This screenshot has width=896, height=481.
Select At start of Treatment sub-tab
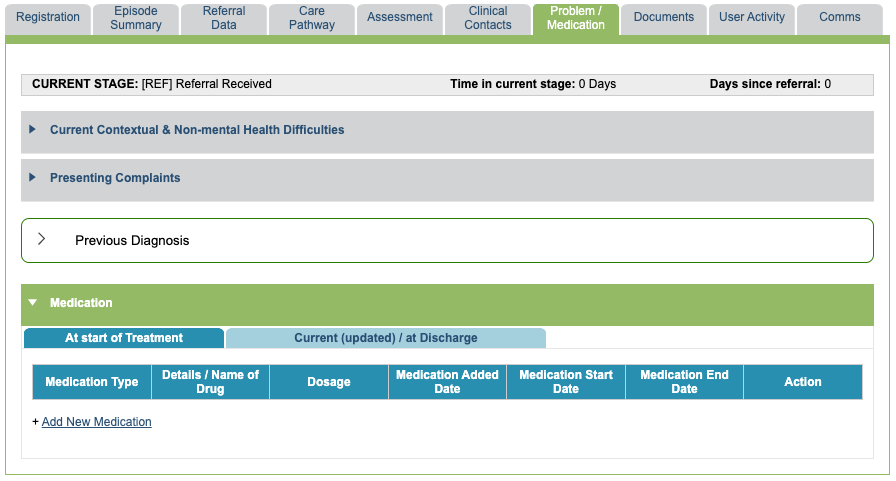coord(124,338)
